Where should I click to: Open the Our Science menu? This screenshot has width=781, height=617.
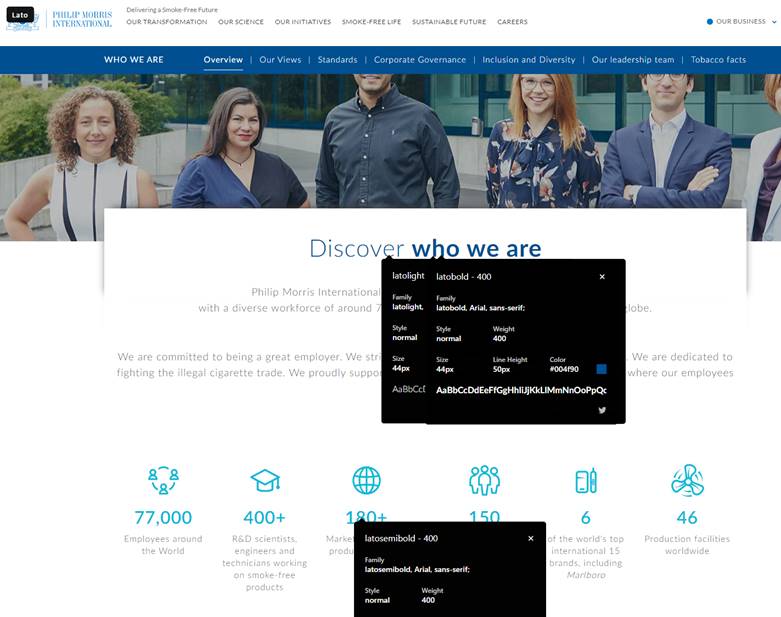(241, 22)
